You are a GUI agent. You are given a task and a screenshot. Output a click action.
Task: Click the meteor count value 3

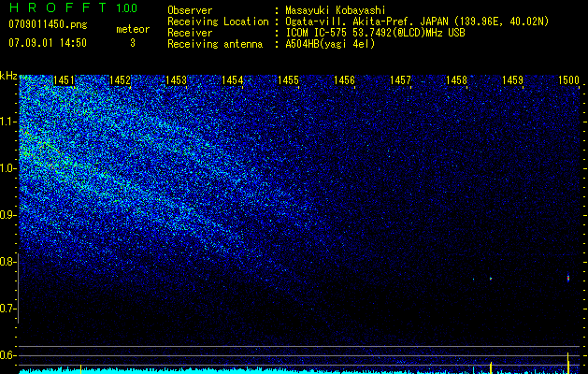(x=133, y=43)
